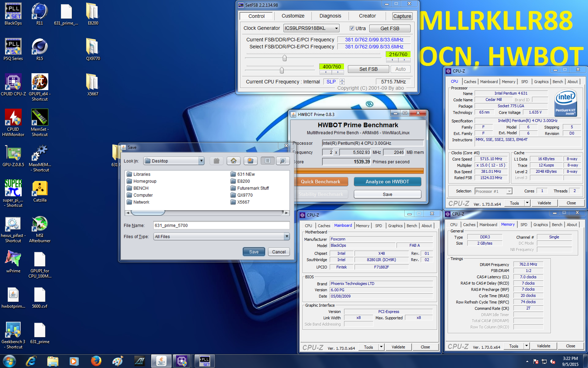Open the CPUID HWMonitor icon
588x368 pixels.
tap(13, 123)
